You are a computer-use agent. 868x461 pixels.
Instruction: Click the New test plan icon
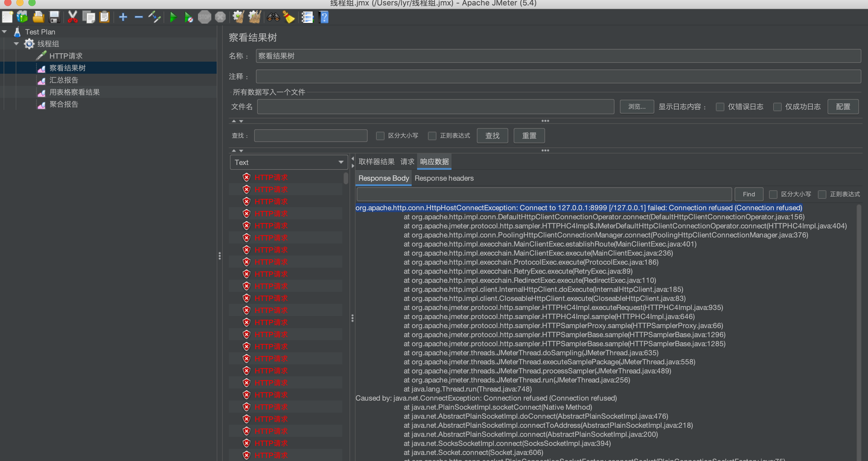(7, 17)
